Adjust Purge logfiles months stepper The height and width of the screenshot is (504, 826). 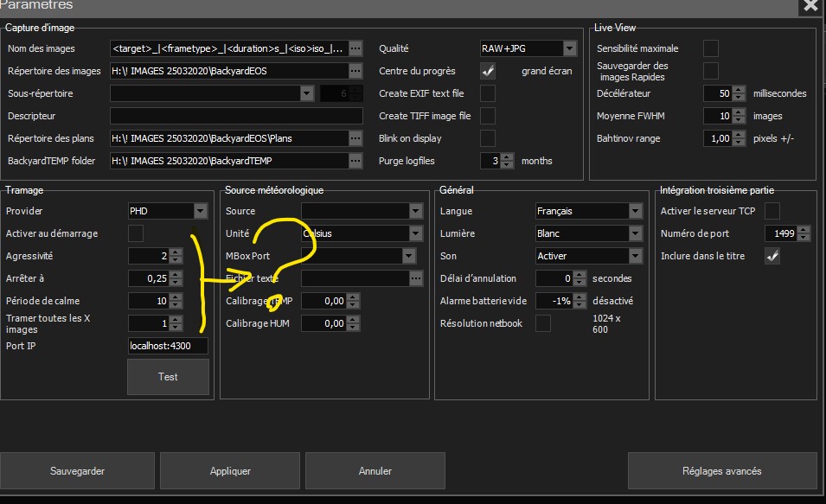507,161
